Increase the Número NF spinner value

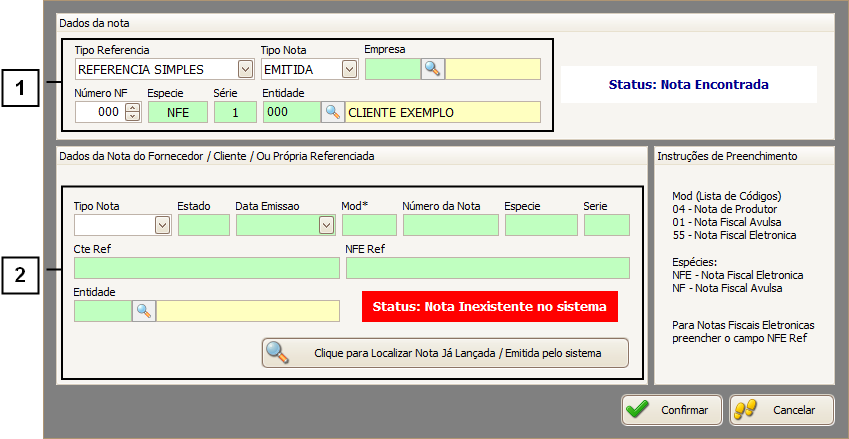(133, 108)
